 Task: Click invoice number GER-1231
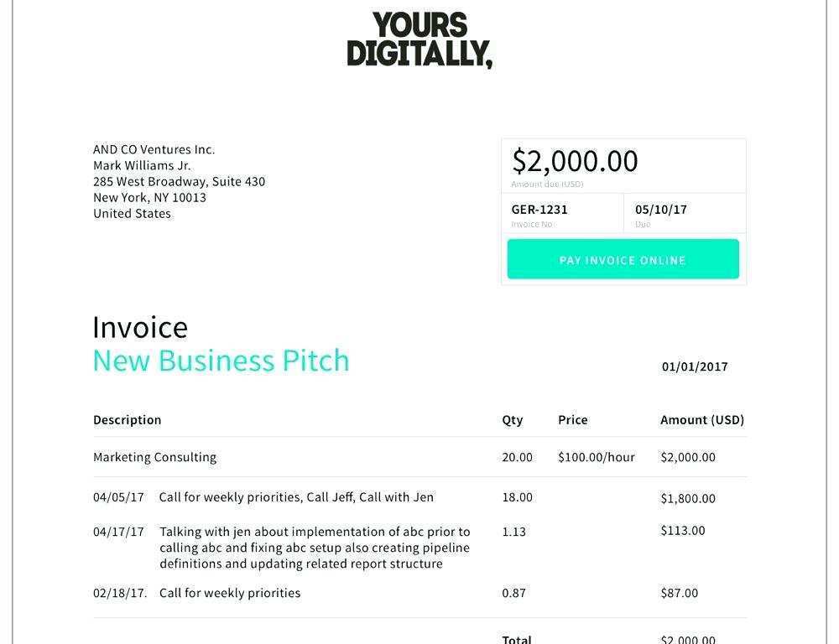coord(539,209)
